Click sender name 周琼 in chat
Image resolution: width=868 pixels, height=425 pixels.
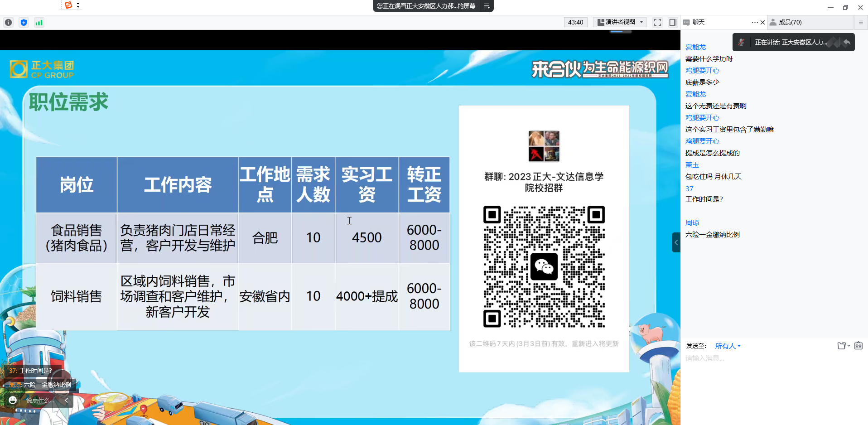click(x=692, y=222)
